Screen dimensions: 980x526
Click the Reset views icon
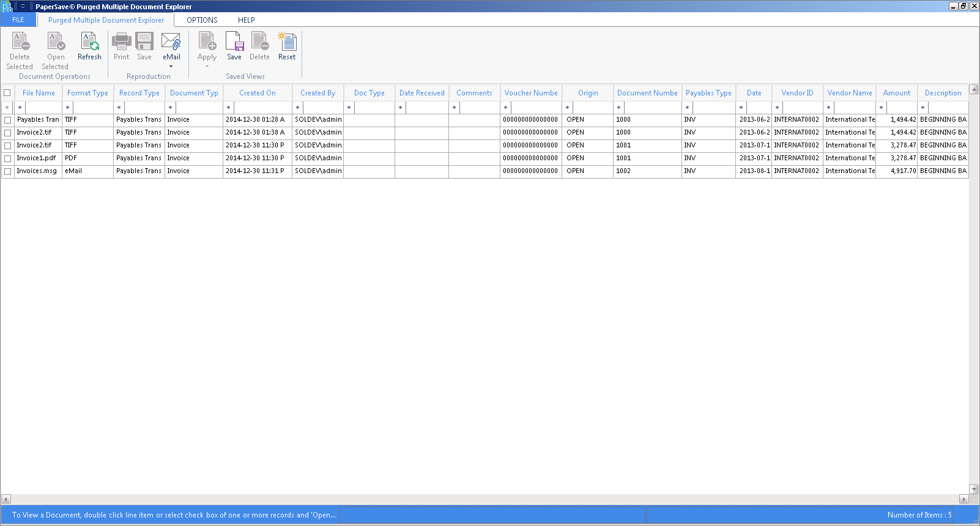pyautogui.click(x=287, y=42)
